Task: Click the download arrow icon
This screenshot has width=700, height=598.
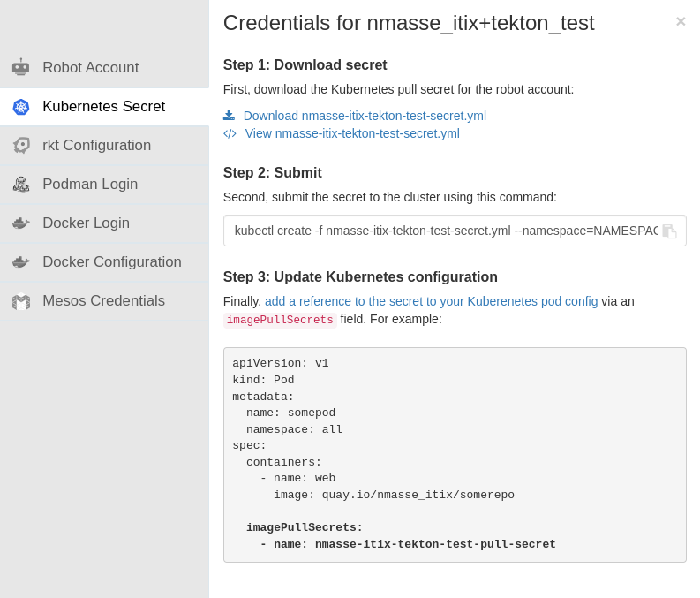Action: pyautogui.click(x=230, y=116)
